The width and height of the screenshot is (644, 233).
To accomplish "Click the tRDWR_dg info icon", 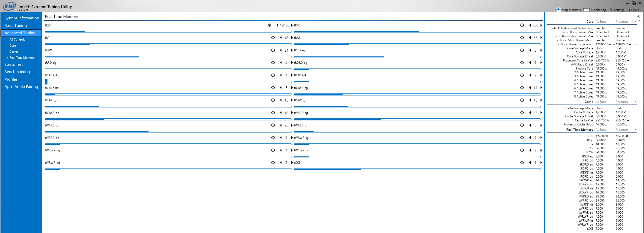I will pyautogui.click(x=273, y=100).
